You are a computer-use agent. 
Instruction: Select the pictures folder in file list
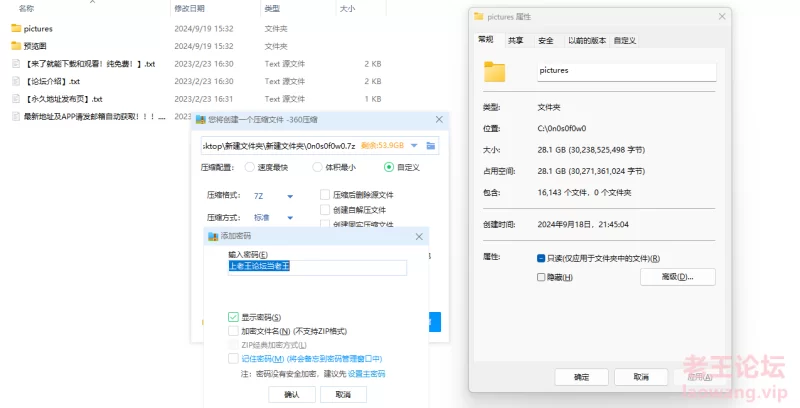(38, 29)
